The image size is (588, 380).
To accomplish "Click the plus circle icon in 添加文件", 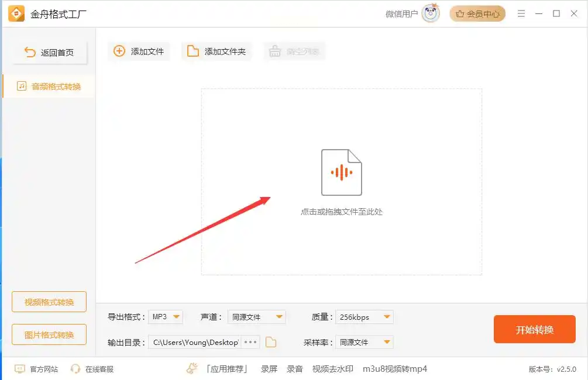I will point(119,51).
